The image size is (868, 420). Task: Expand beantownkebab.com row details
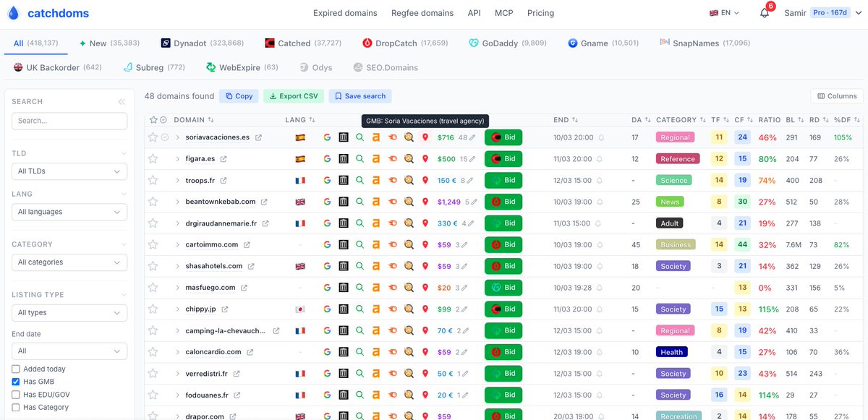coord(177,202)
